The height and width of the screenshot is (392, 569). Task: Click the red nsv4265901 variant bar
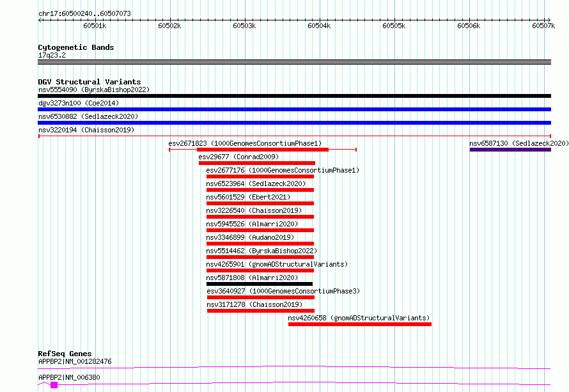(260, 270)
